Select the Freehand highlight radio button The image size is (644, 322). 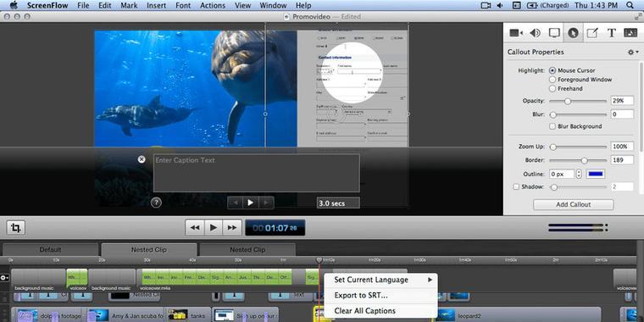(x=552, y=89)
